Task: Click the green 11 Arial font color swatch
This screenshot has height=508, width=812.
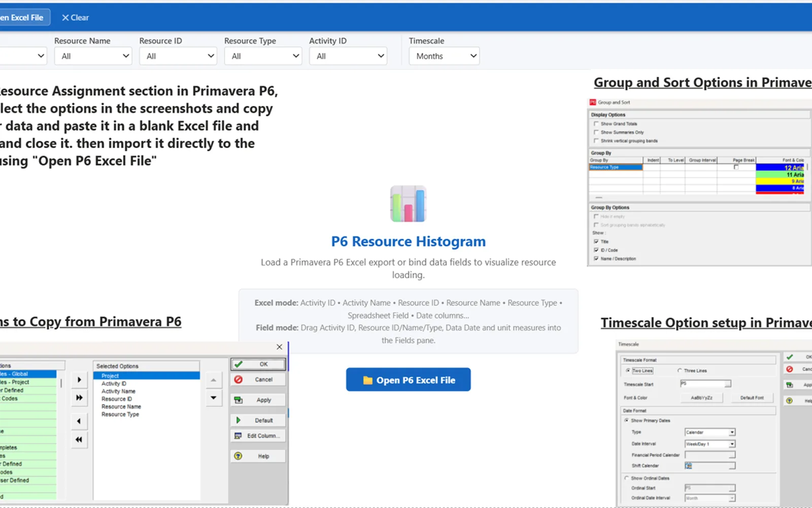Action: point(781,175)
